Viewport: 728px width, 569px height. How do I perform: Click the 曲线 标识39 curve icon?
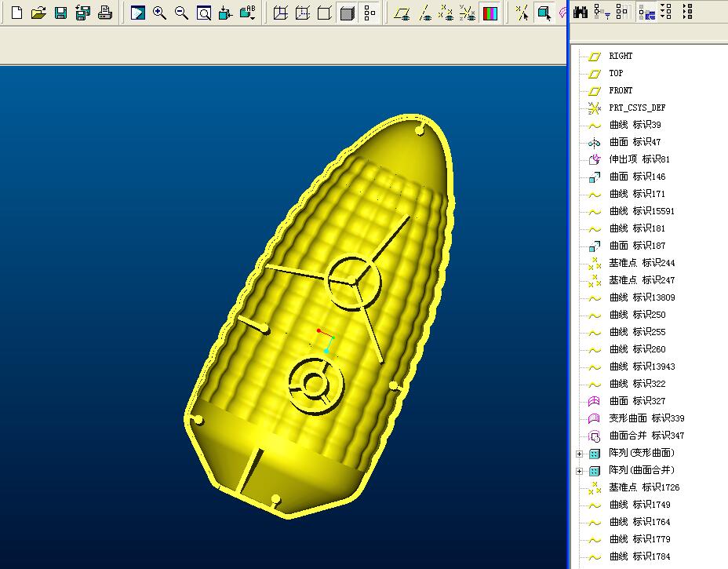[x=595, y=126]
